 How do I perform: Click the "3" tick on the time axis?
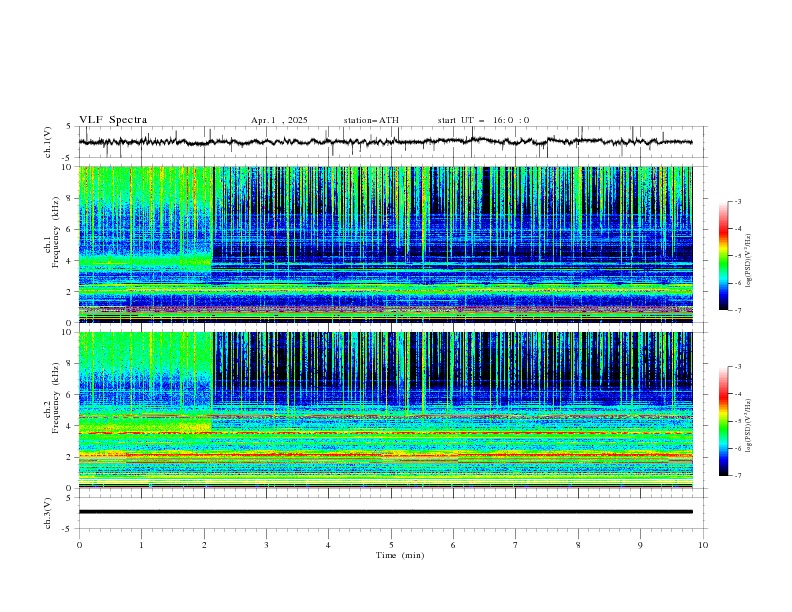[266, 545]
